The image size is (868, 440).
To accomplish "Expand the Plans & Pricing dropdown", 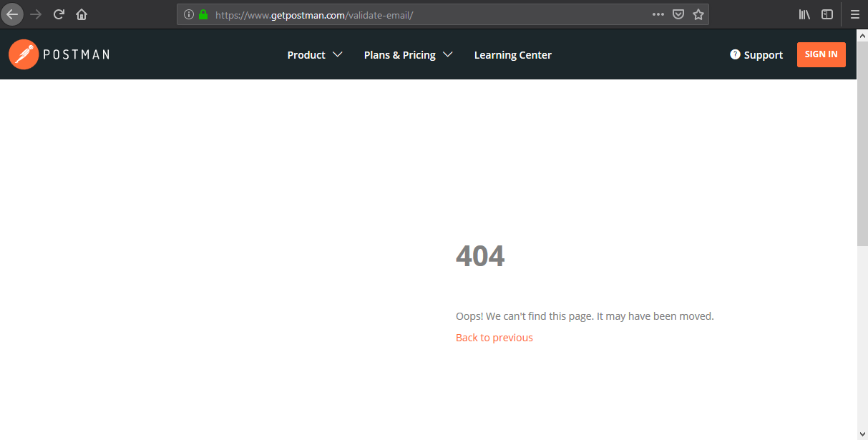I will pos(407,54).
